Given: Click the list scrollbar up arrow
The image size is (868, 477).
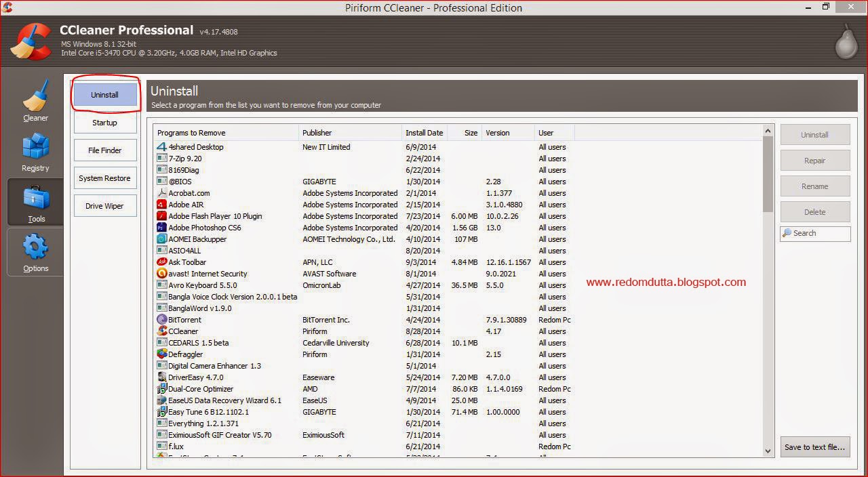Looking at the screenshot, I should point(768,131).
